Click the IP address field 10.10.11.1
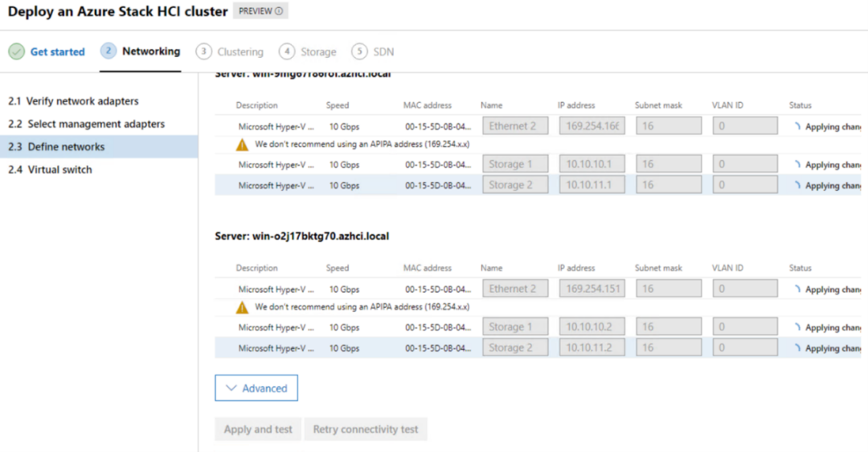868x452 pixels. coord(592,185)
